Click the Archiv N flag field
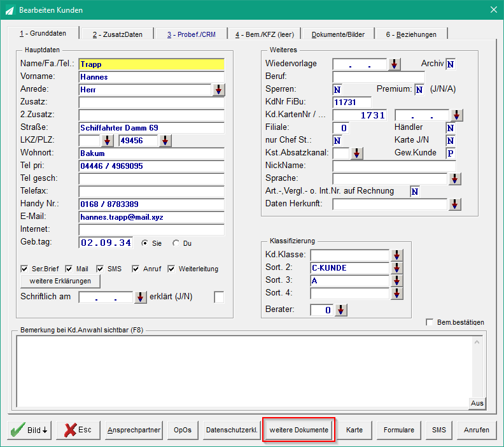This screenshot has width=504, height=447. 451,64
